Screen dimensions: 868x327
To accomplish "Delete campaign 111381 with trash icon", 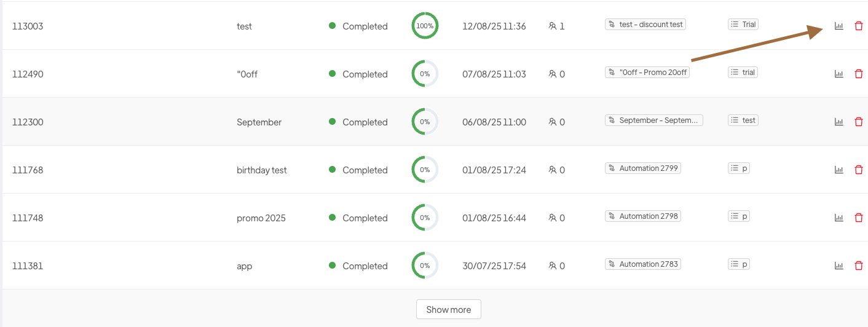I will pos(859,266).
